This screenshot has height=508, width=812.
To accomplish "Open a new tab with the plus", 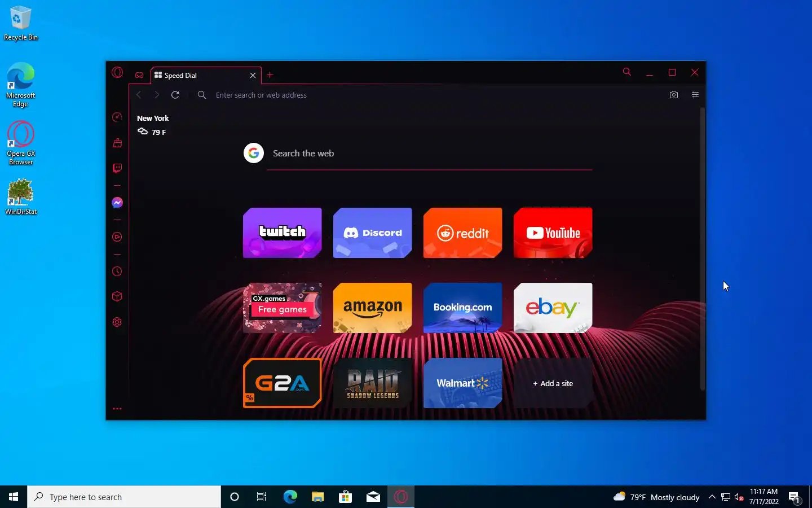I will coord(270,75).
